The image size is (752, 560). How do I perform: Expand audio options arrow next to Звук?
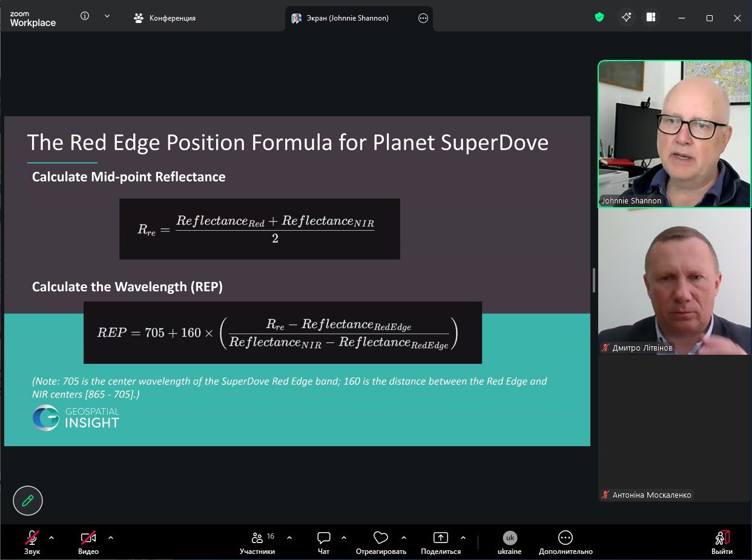51,538
